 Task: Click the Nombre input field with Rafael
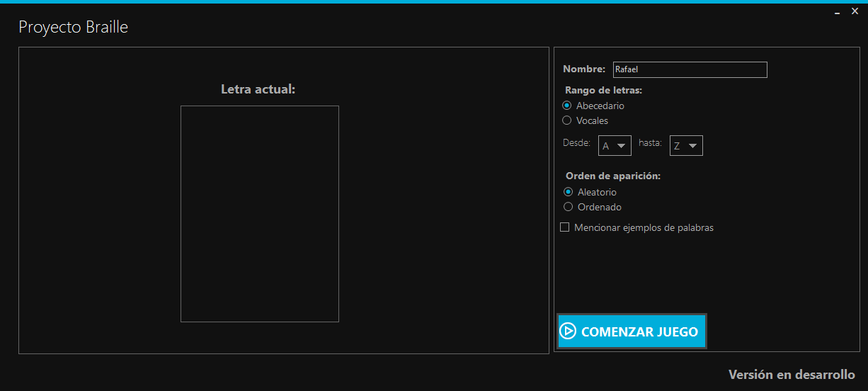click(x=690, y=69)
